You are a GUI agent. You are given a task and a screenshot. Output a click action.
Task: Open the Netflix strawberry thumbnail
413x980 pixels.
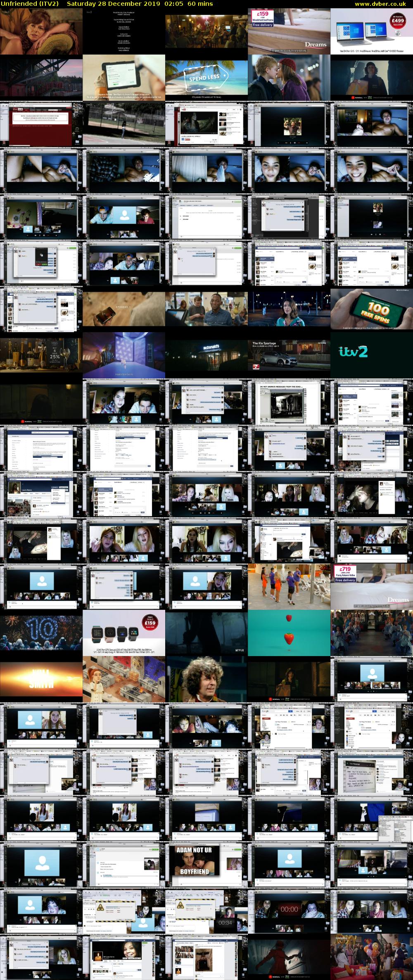[x=289, y=633]
